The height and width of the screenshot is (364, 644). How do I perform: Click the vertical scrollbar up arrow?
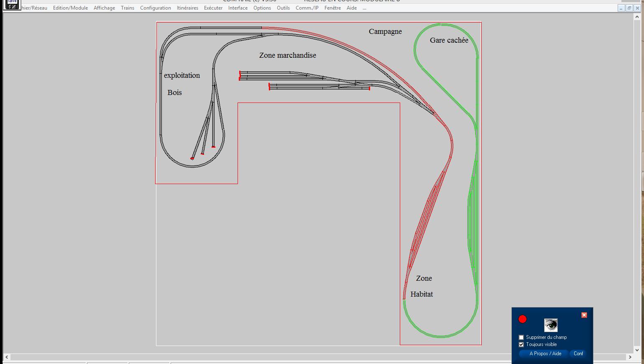(x=638, y=16)
